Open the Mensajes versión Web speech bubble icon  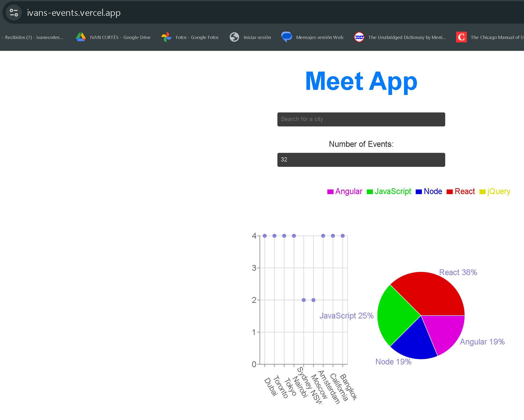[x=287, y=37]
